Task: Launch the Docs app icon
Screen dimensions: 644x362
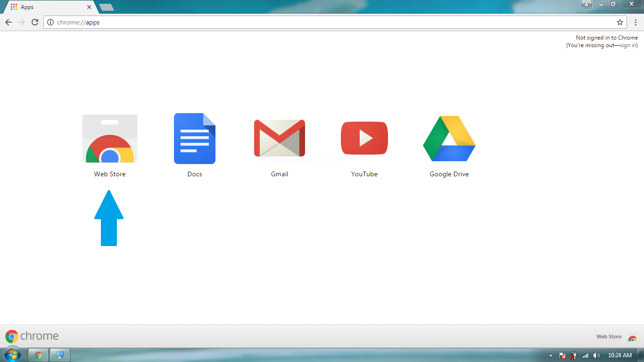Action: 195,139
